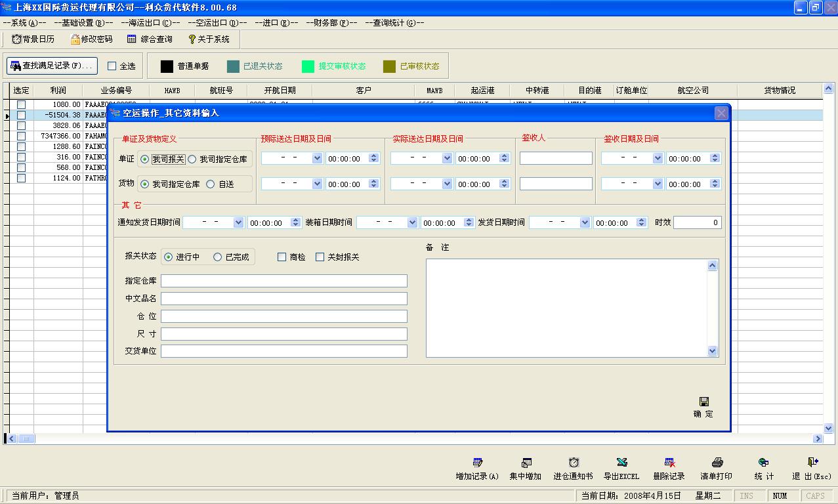Click the grid's horizontal scrollbar right arrow
The height and width of the screenshot is (504, 838).
pos(818,438)
